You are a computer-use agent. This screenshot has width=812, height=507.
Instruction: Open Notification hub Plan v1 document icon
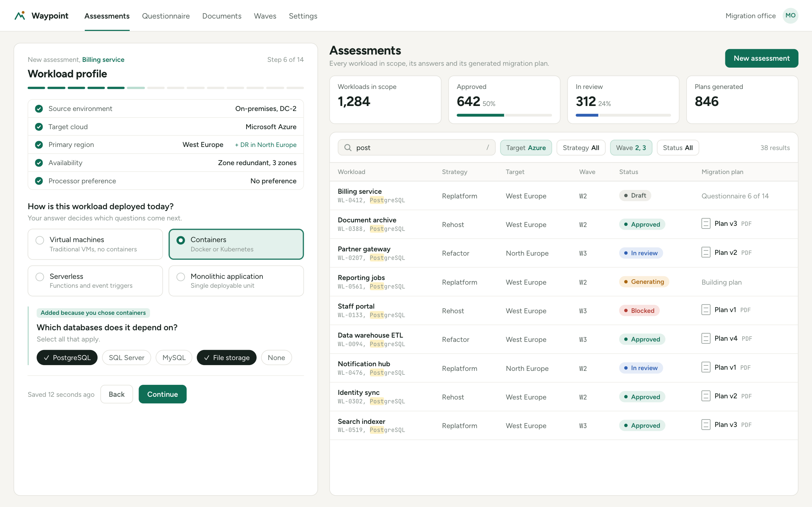tap(706, 367)
